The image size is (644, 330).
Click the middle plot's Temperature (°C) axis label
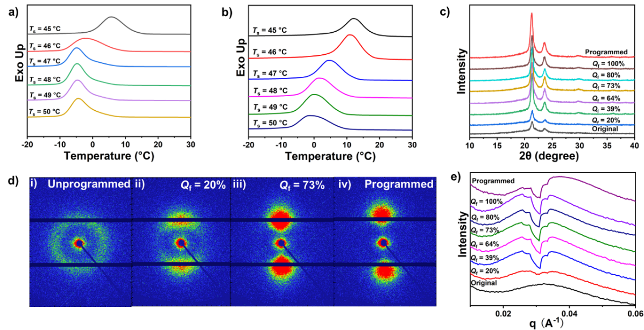(330, 156)
